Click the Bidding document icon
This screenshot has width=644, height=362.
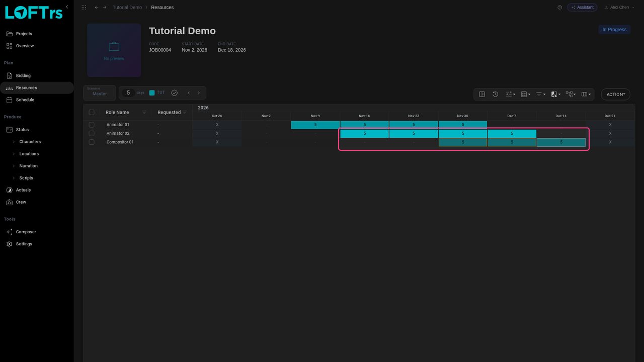coord(9,76)
